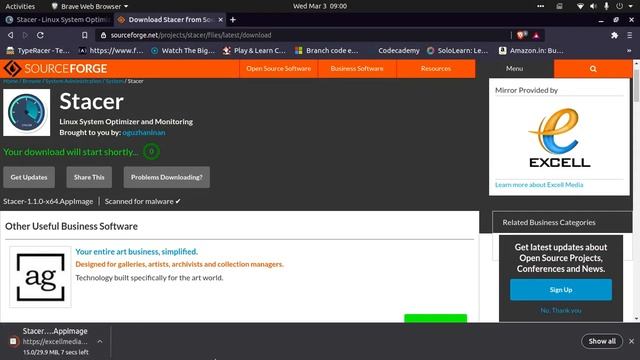This screenshot has width=640, height=360.
Task: Click the Stacer AppImage download item
Action: [x=55, y=341]
